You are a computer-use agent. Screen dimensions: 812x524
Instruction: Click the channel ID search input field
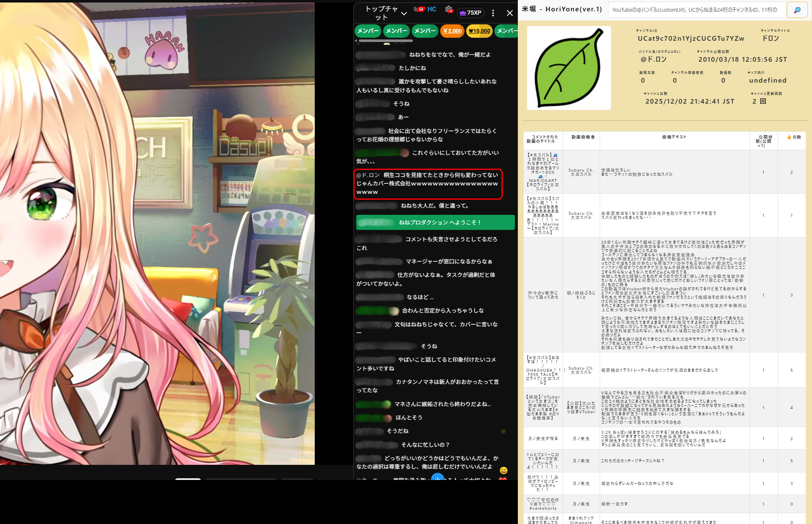pos(697,10)
